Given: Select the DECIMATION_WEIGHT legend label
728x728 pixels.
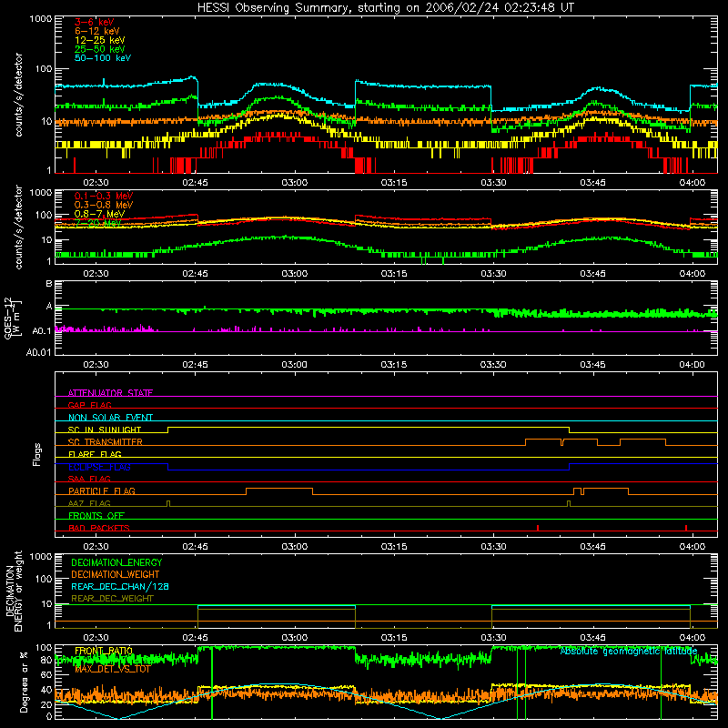Looking at the screenshot, I should [x=116, y=574].
